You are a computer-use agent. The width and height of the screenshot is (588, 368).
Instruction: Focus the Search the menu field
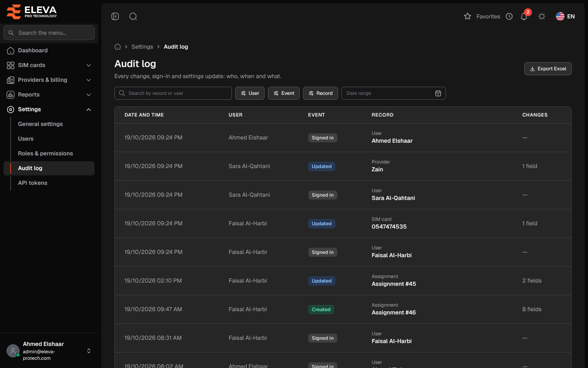[49, 33]
